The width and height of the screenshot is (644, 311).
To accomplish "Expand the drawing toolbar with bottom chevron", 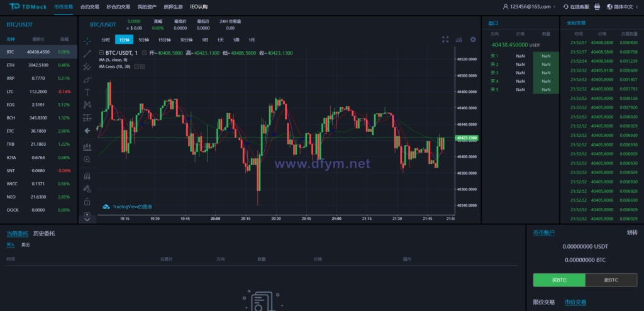I will [87, 220].
